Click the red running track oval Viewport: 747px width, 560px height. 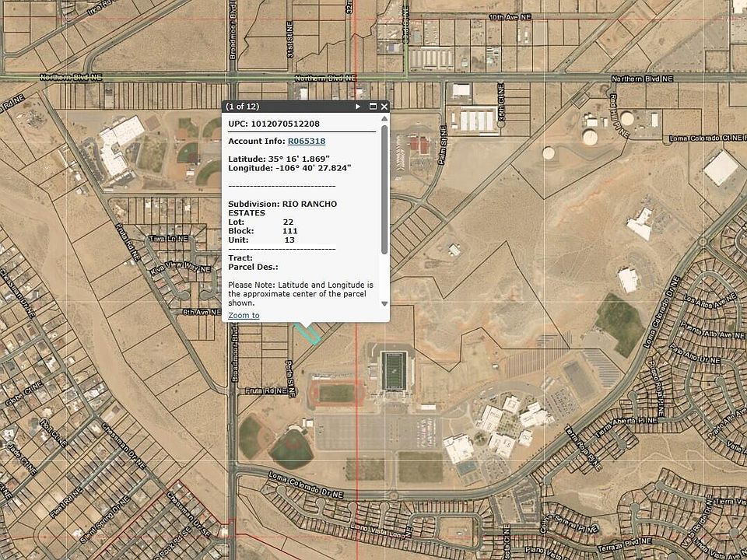coord(336,394)
